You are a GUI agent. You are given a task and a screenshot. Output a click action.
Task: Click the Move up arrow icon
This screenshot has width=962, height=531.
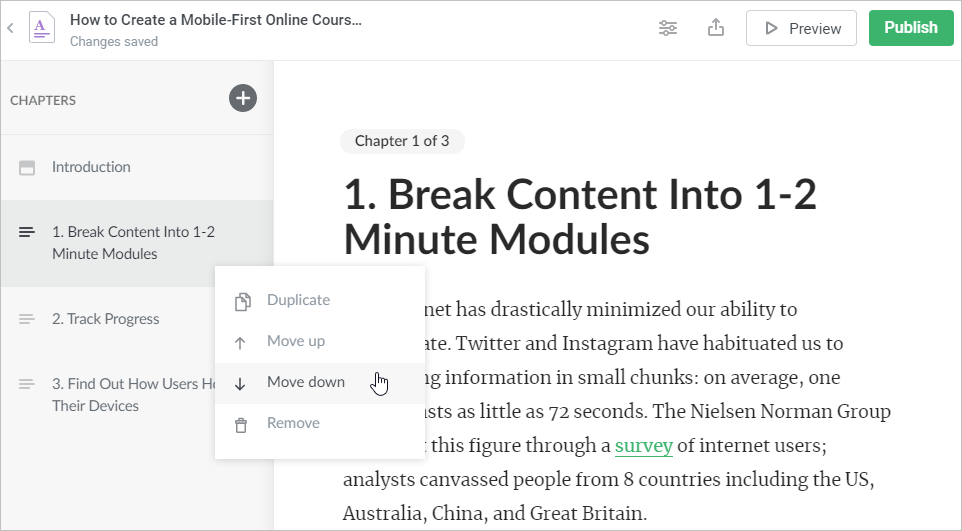point(241,342)
